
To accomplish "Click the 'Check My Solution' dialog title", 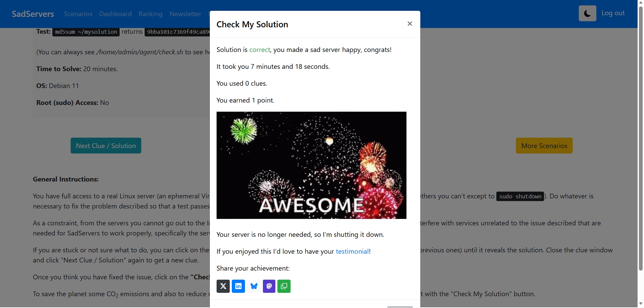I will tap(252, 24).
